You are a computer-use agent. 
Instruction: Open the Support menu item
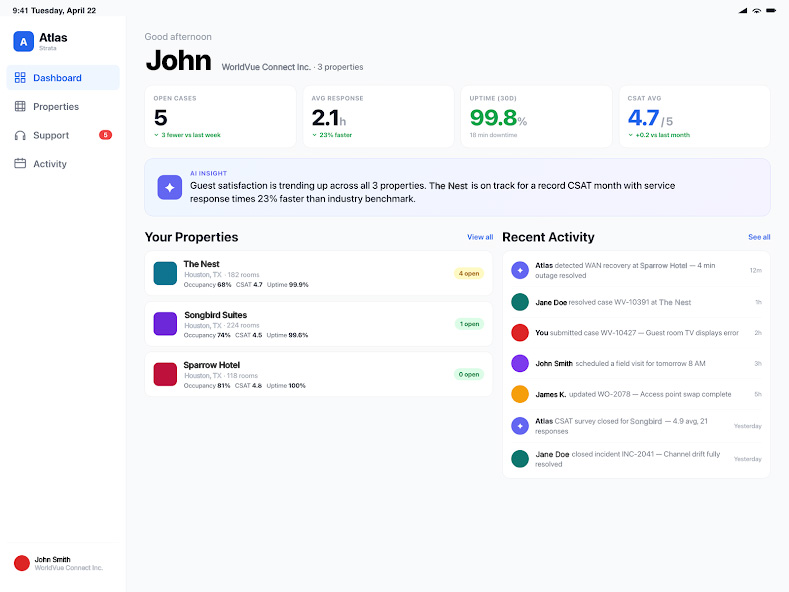coord(63,135)
